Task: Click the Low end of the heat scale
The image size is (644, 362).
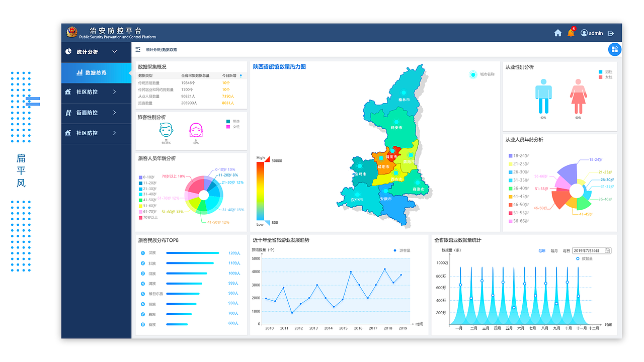Action: coord(260,224)
